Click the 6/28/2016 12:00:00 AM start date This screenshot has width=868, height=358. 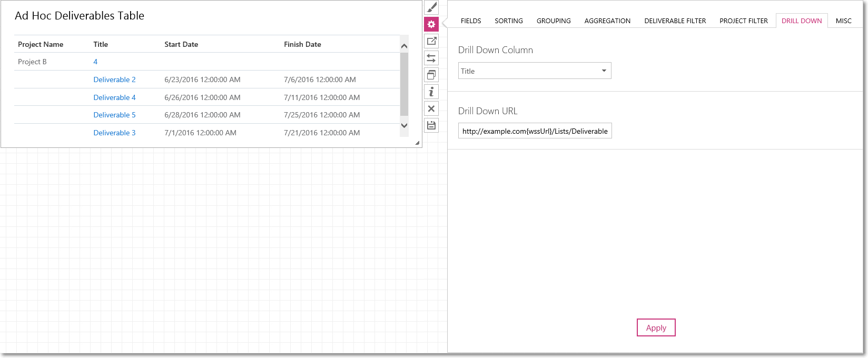202,115
